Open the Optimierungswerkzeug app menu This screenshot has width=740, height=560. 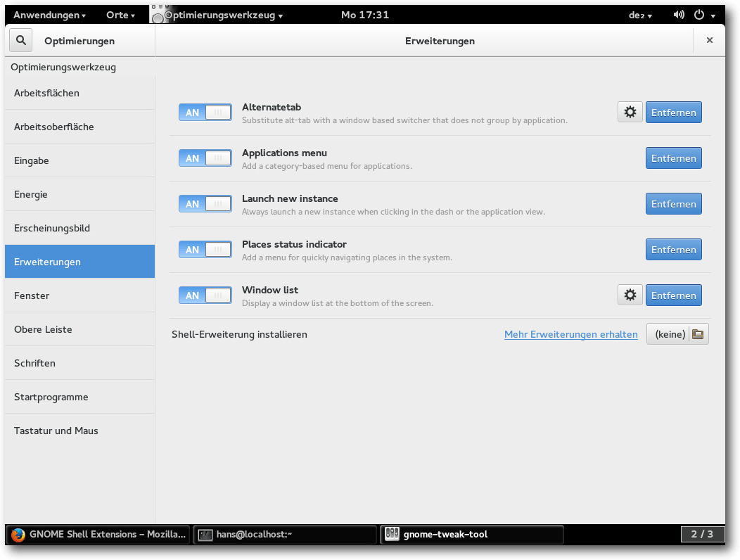click(224, 15)
